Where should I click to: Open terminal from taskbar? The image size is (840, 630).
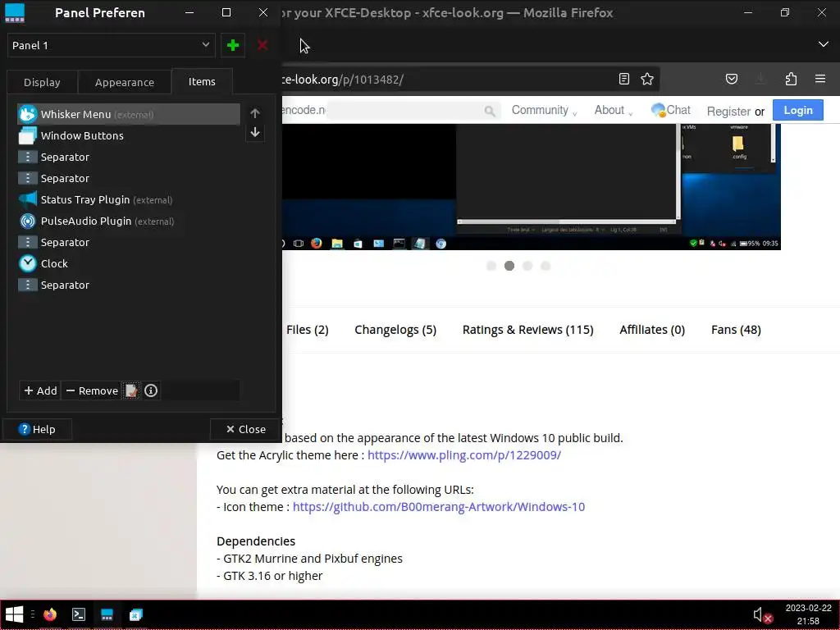(x=79, y=614)
